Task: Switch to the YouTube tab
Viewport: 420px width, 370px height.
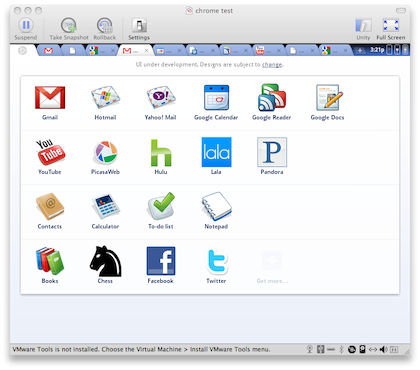Action: coord(268,51)
